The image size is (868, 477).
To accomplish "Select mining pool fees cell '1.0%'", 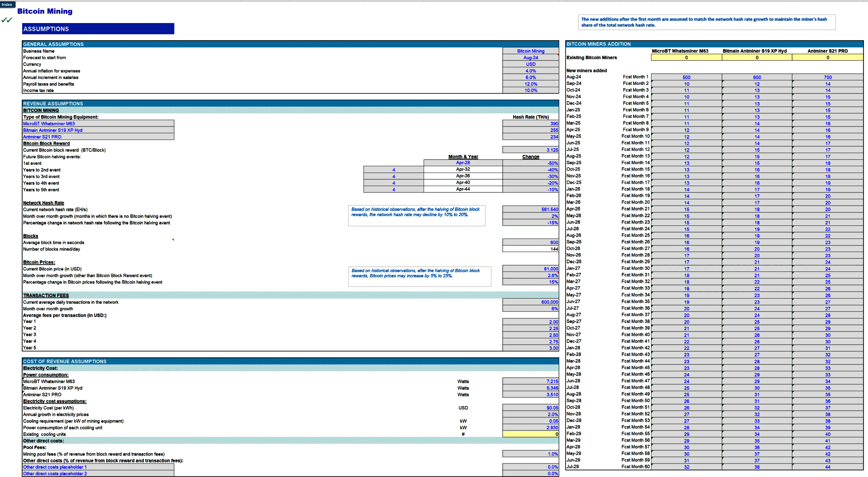I will [531, 454].
